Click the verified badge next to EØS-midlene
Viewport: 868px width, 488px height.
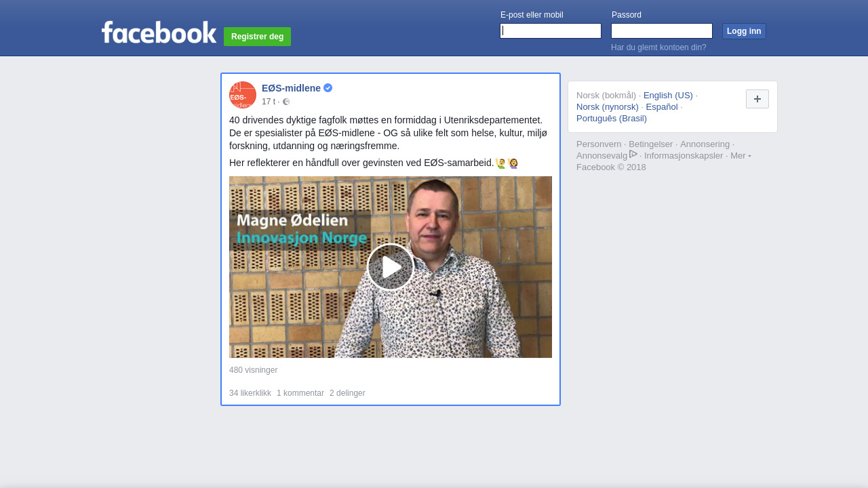coord(328,88)
